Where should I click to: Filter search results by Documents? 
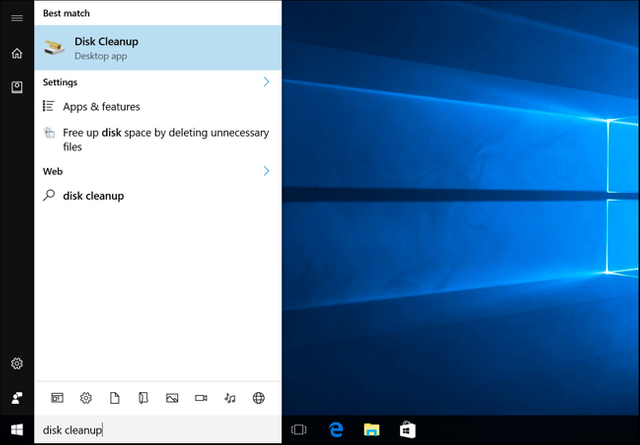(x=114, y=398)
